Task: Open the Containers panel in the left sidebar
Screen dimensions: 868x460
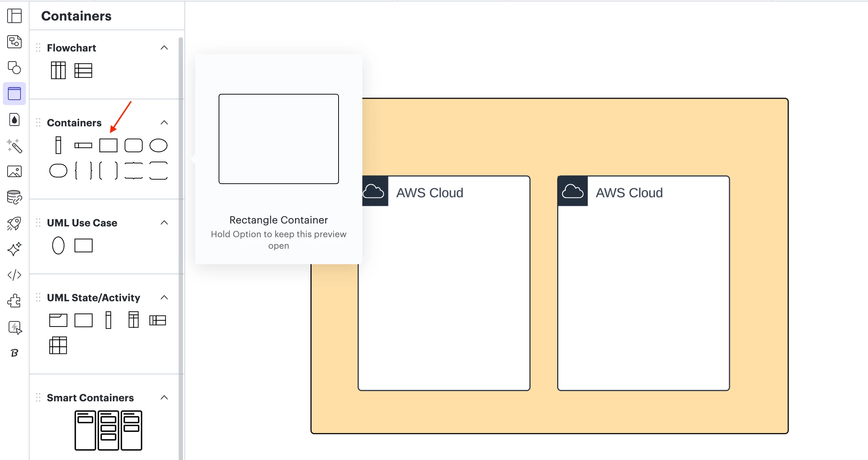Action: click(14, 94)
